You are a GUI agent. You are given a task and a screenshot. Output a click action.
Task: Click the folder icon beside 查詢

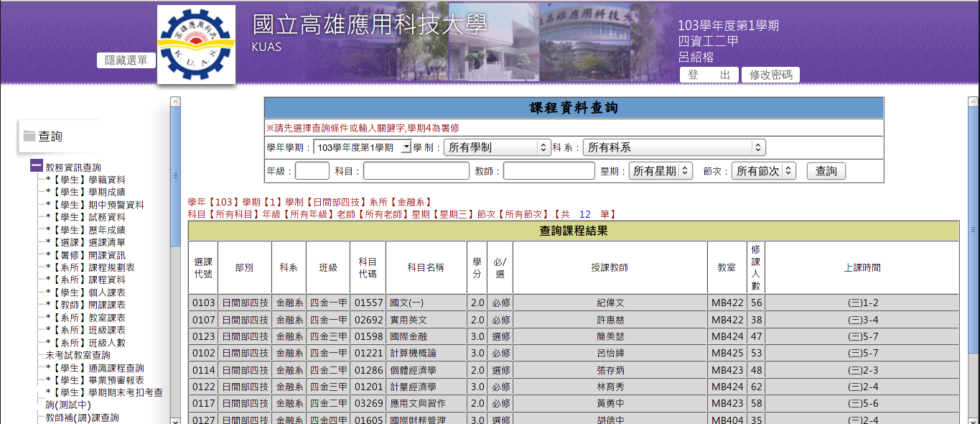click(x=29, y=136)
